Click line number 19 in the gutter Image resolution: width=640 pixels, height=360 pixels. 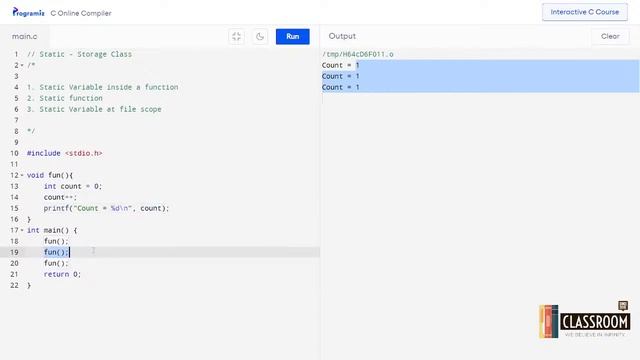pyautogui.click(x=14, y=252)
